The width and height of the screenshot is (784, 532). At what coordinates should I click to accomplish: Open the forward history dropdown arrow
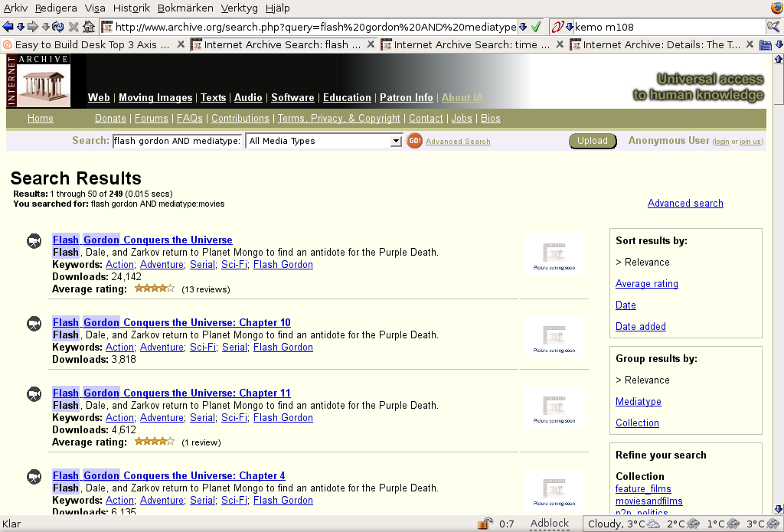click(45, 27)
